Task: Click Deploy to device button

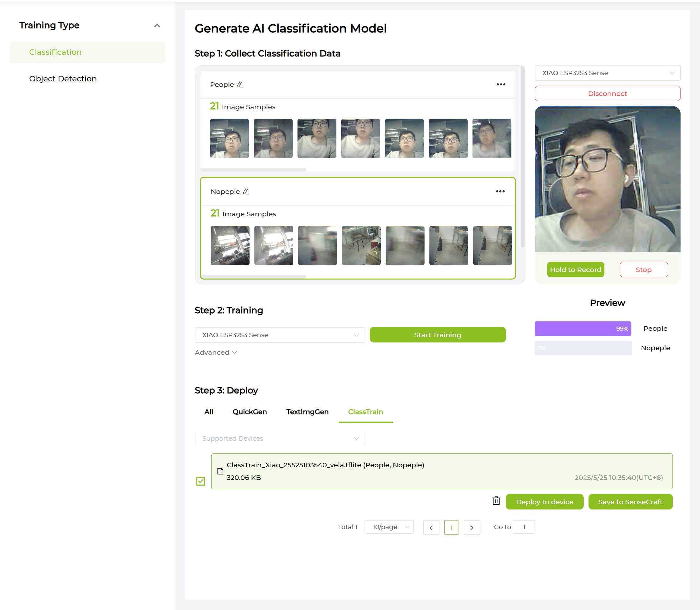Action: coord(544,502)
